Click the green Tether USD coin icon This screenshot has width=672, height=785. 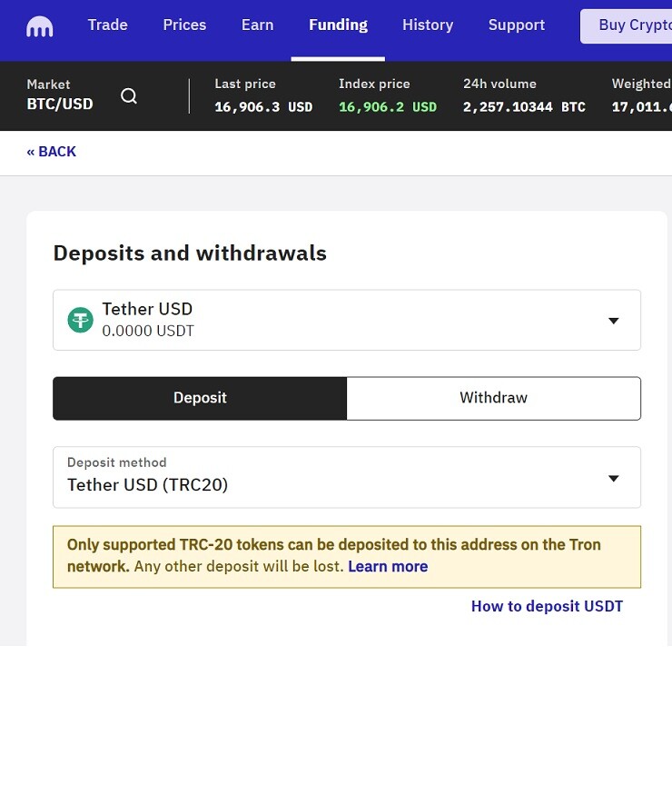click(x=80, y=320)
